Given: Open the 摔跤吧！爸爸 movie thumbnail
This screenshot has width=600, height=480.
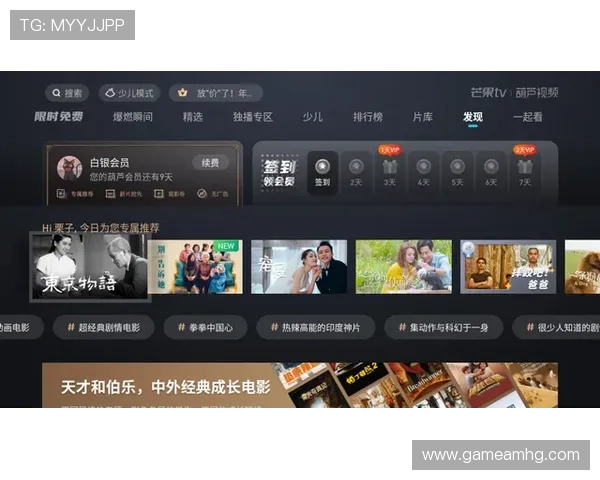Looking at the screenshot, I should pyautogui.click(x=508, y=267).
